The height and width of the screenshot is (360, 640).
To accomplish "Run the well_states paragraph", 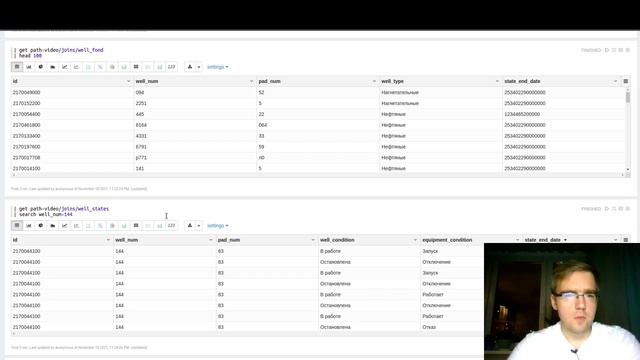I will pos(607,209).
